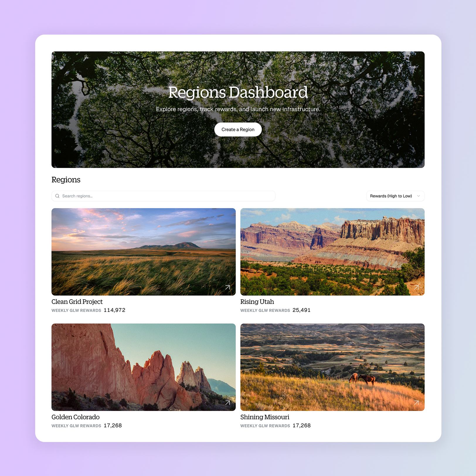The height and width of the screenshot is (476, 476).
Task: Select the Golden Colorado red rocks thumbnail
Action: (x=143, y=367)
